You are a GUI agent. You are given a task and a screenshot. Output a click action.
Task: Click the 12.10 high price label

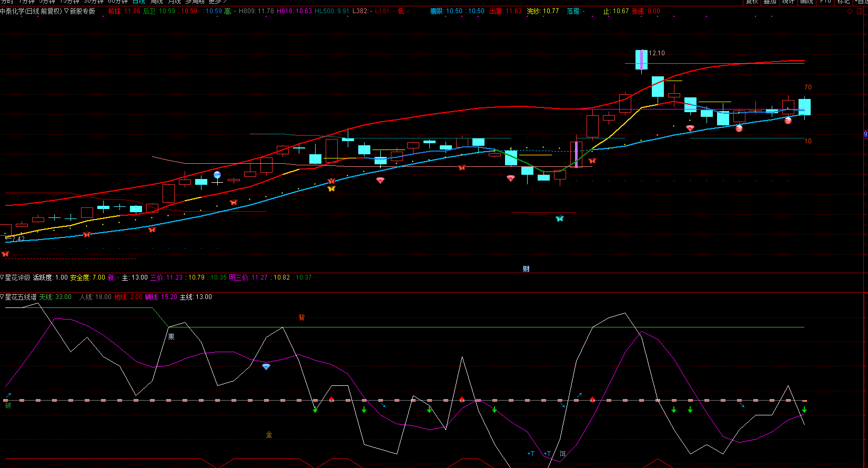tap(657, 53)
